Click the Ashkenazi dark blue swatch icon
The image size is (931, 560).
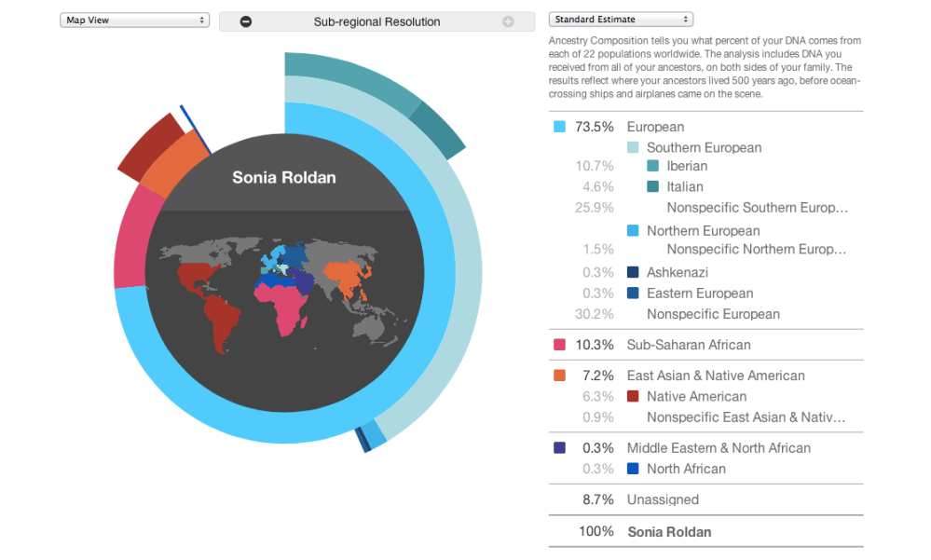pyautogui.click(x=633, y=272)
